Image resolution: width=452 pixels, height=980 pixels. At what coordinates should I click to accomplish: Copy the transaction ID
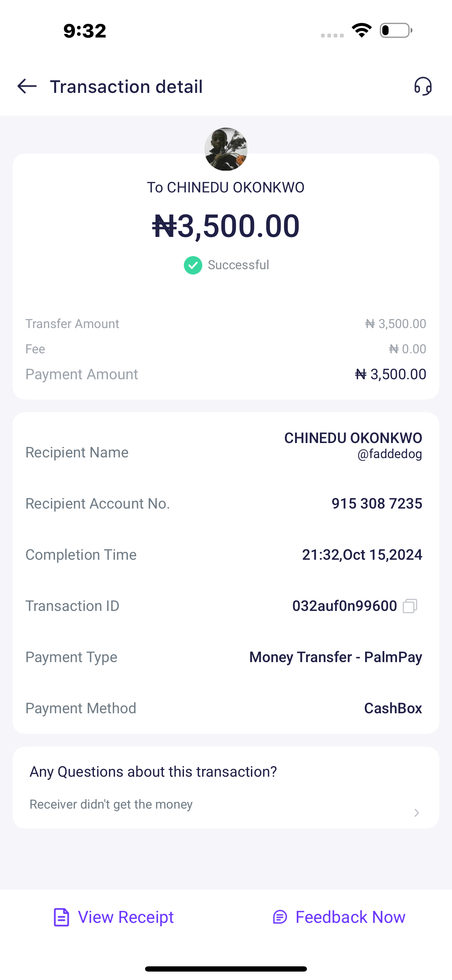[x=410, y=606]
